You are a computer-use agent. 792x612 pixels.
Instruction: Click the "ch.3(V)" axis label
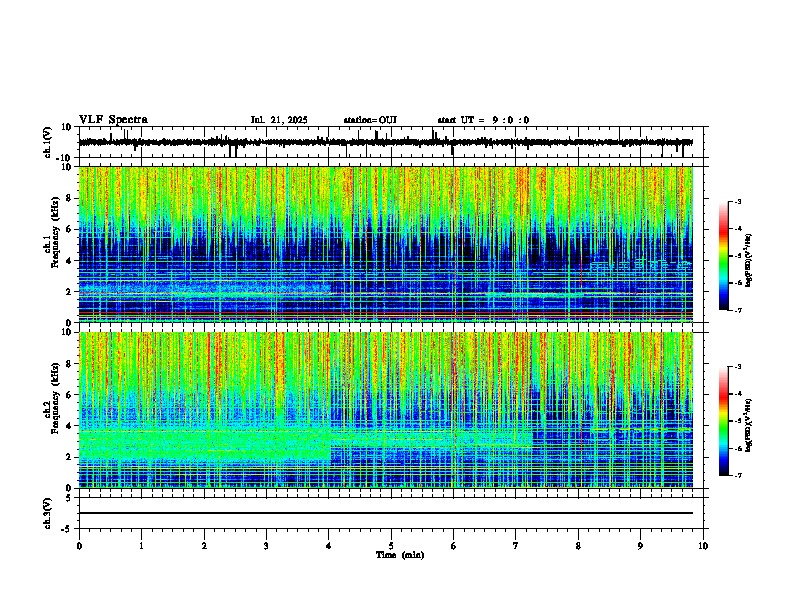(48, 513)
